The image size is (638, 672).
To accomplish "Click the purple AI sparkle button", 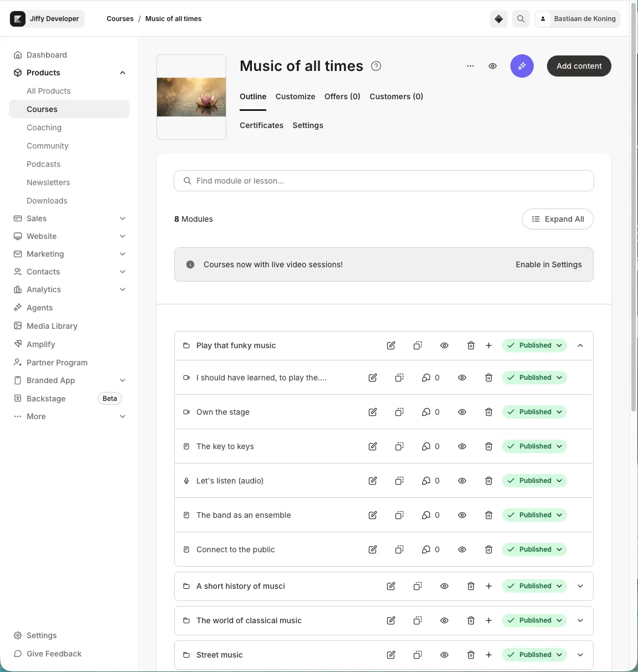I will [521, 66].
